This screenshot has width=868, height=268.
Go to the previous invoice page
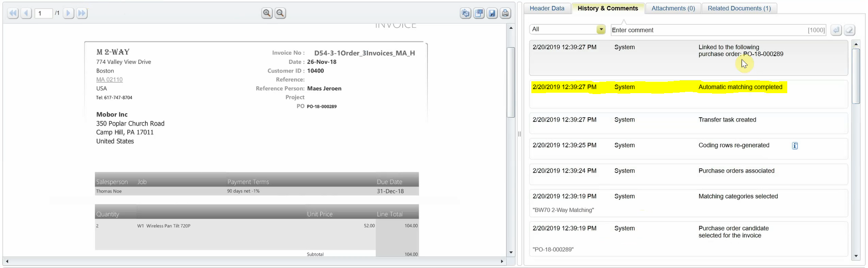[26, 13]
